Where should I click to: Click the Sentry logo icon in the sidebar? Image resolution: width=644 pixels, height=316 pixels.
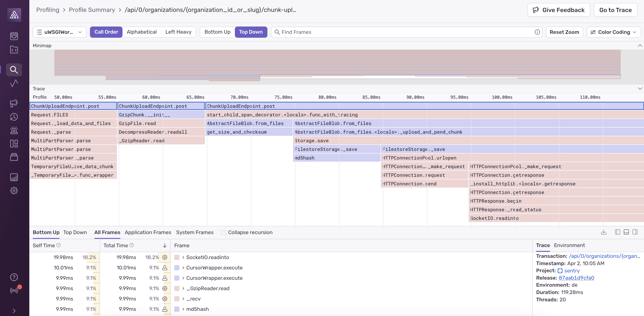[14, 15]
